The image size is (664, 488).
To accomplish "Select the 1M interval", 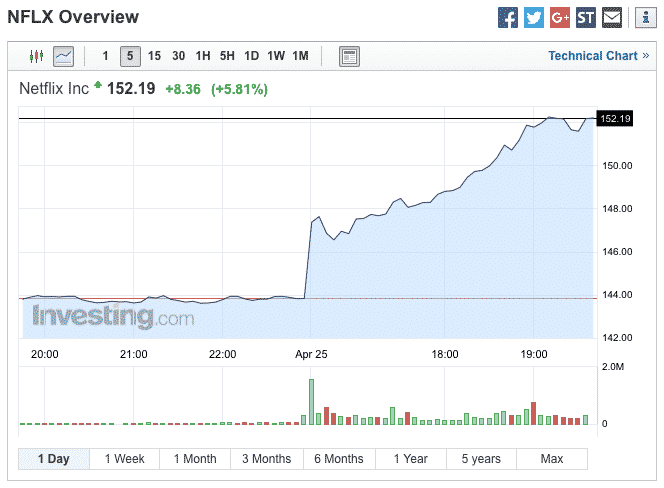I will 300,56.
